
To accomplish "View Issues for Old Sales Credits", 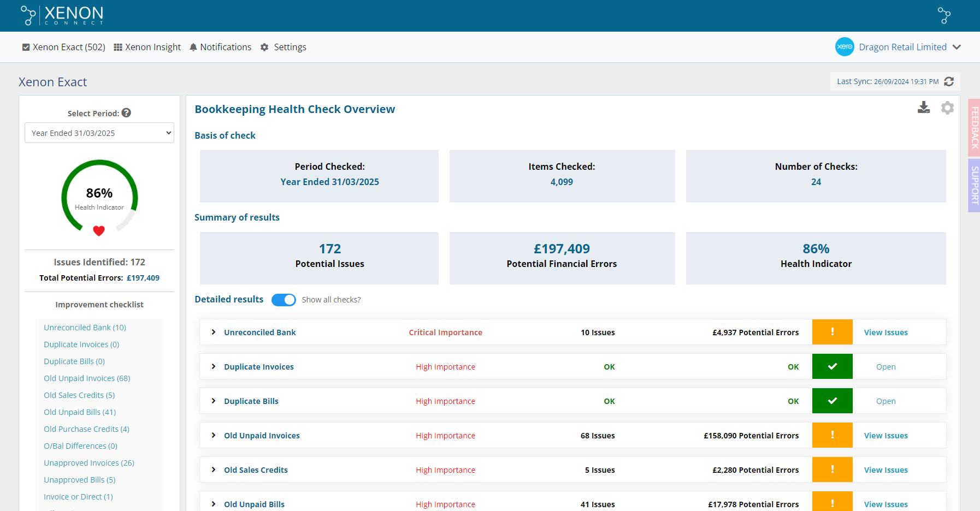I will [x=885, y=470].
